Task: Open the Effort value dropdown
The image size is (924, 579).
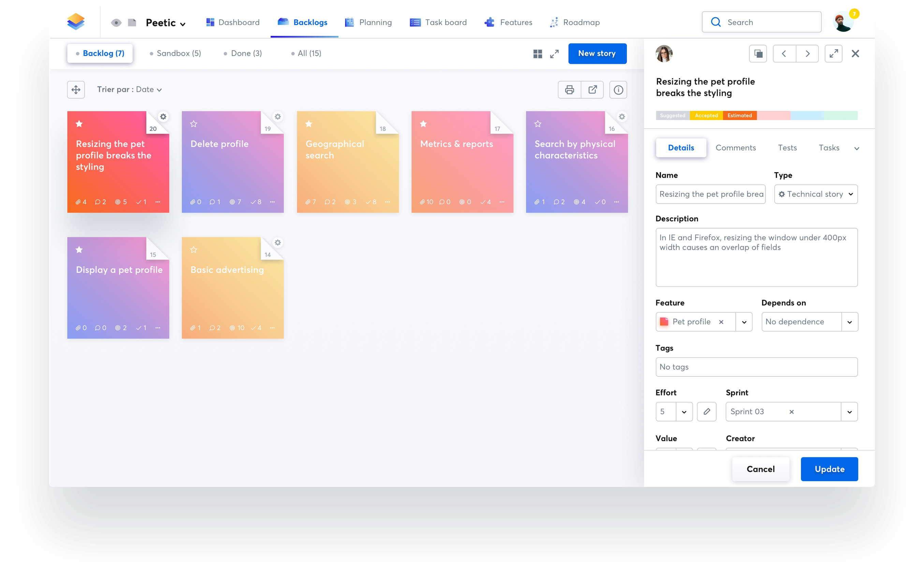Action: pyautogui.click(x=685, y=412)
